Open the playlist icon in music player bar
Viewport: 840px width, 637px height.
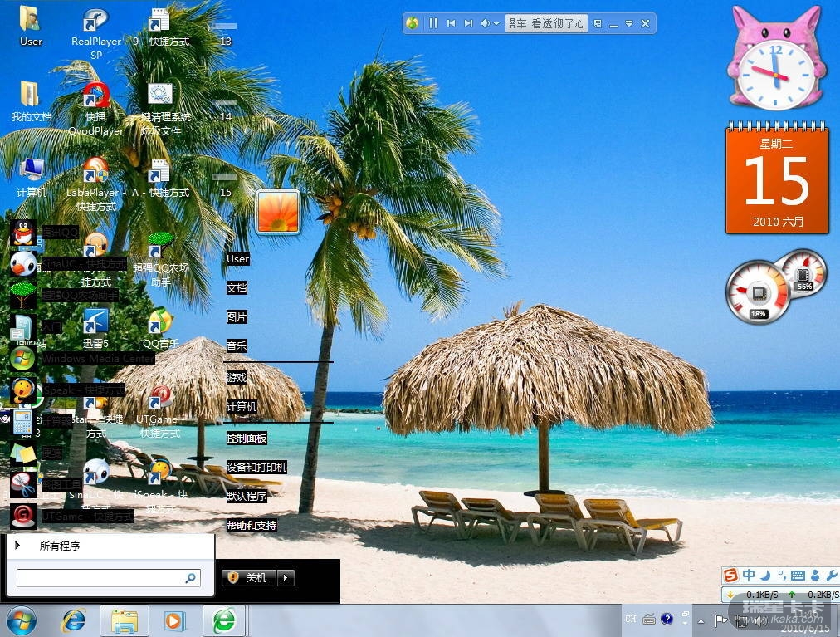(598, 24)
